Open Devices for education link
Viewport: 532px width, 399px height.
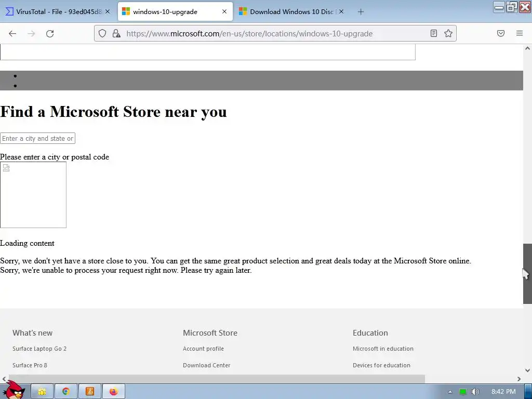pyautogui.click(x=381, y=365)
